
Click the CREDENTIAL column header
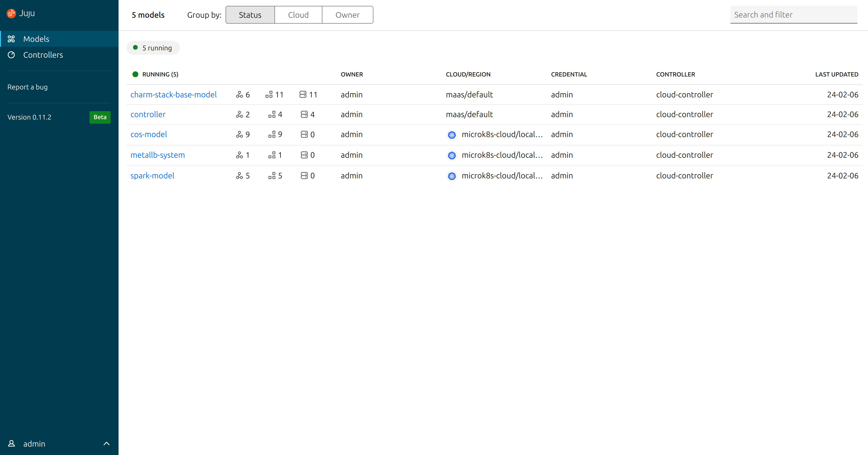tap(569, 74)
